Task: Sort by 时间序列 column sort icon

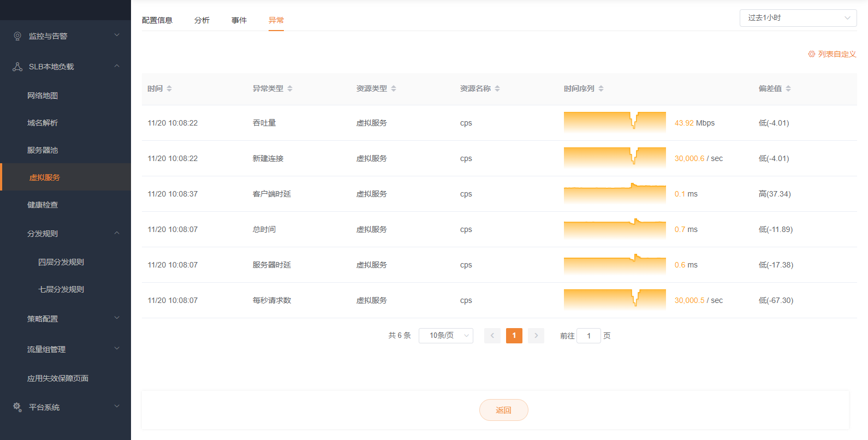Action: [601, 88]
